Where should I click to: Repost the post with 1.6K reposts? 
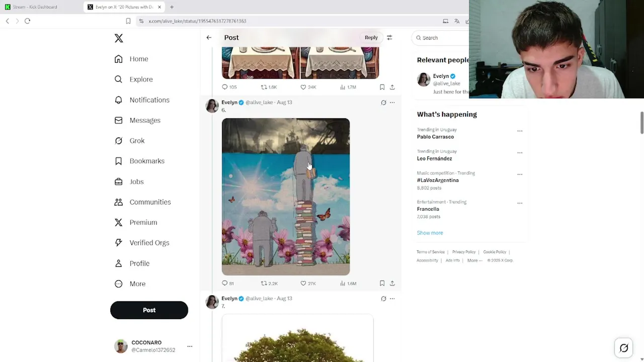[269, 87]
